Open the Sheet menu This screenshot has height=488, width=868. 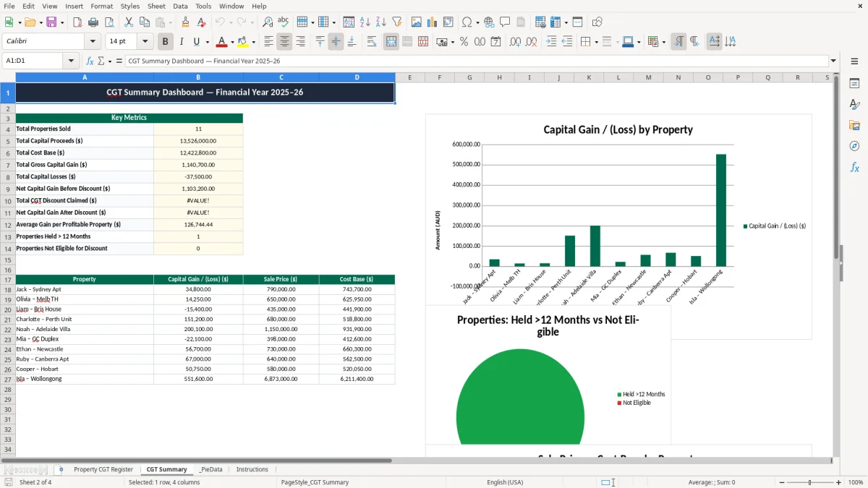point(156,6)
